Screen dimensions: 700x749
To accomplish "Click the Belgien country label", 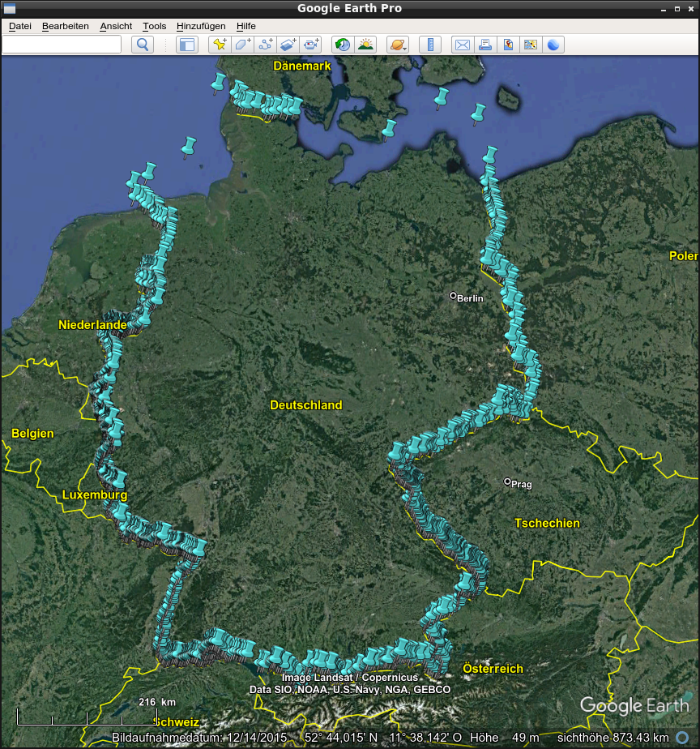I will click(x=32, y=433).
